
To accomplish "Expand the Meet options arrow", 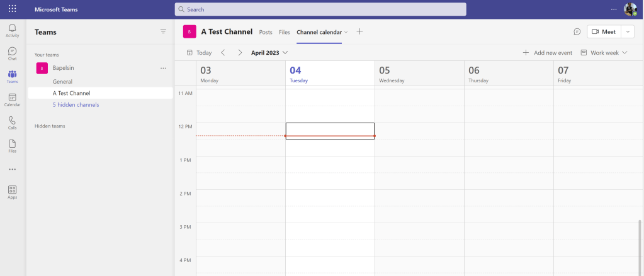I will tap(628, 31).
